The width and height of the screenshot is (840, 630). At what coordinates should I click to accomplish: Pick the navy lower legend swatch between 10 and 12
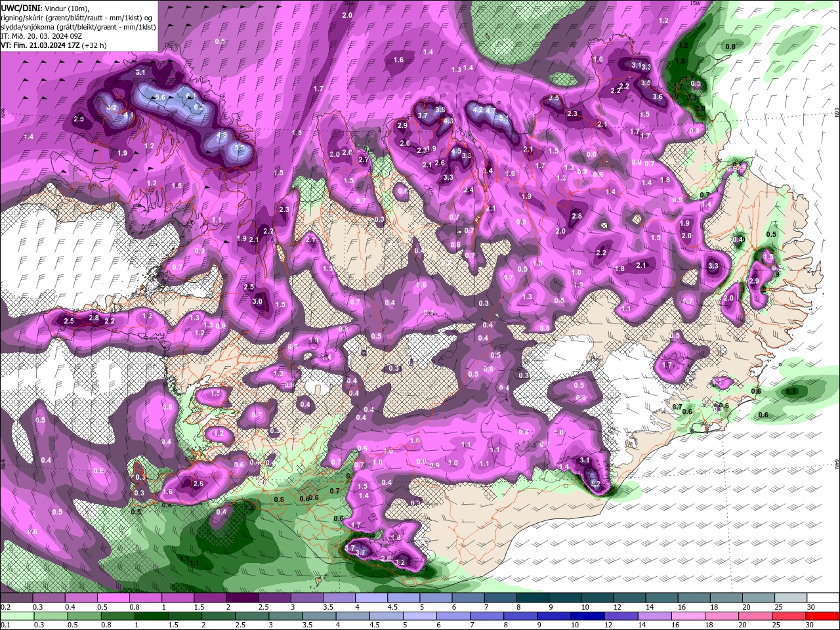click(587, 616)
